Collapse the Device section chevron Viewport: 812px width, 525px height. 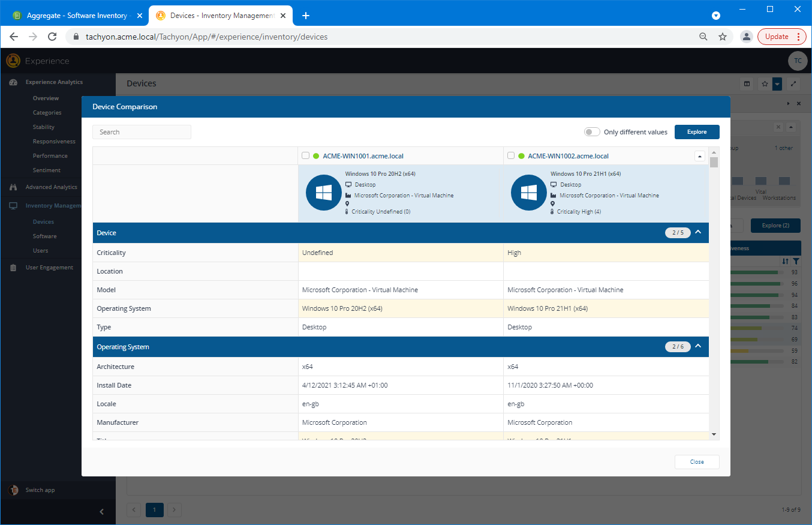698,233
